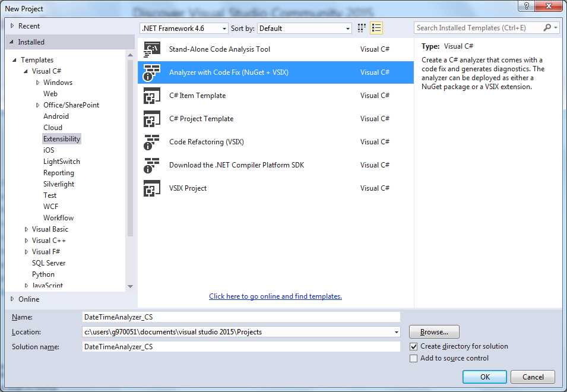Select the VSIX Project template icon

153,188
